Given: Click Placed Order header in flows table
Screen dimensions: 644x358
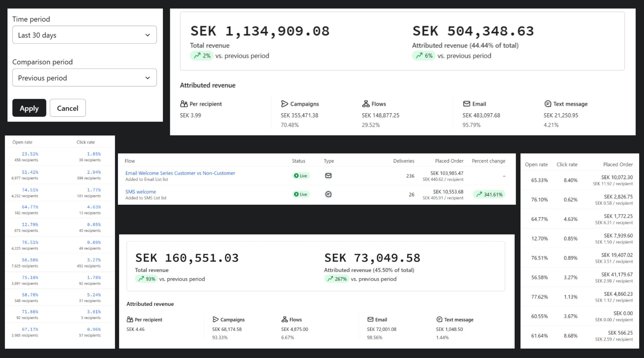Looking at the screenshot, I should 449,161.
